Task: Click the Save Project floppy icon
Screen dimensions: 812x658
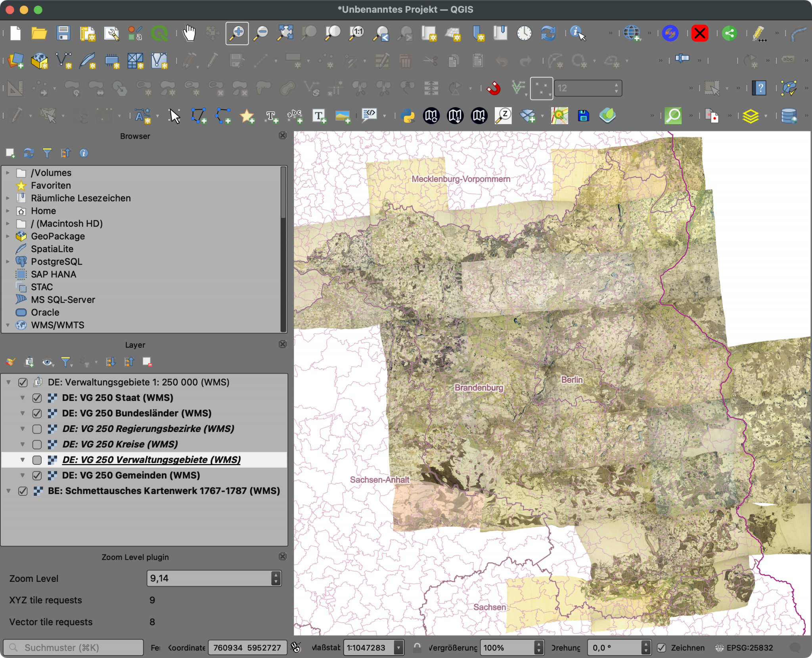Action: (63, 33)
